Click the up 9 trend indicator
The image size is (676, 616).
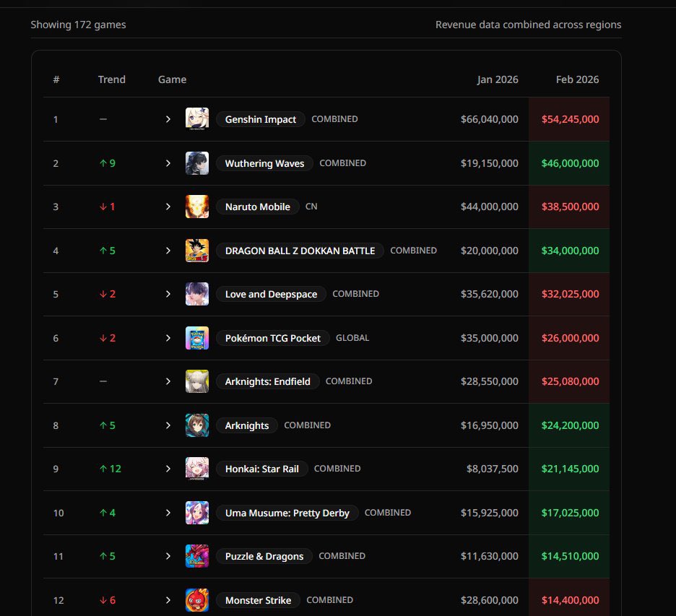point(108,163)
